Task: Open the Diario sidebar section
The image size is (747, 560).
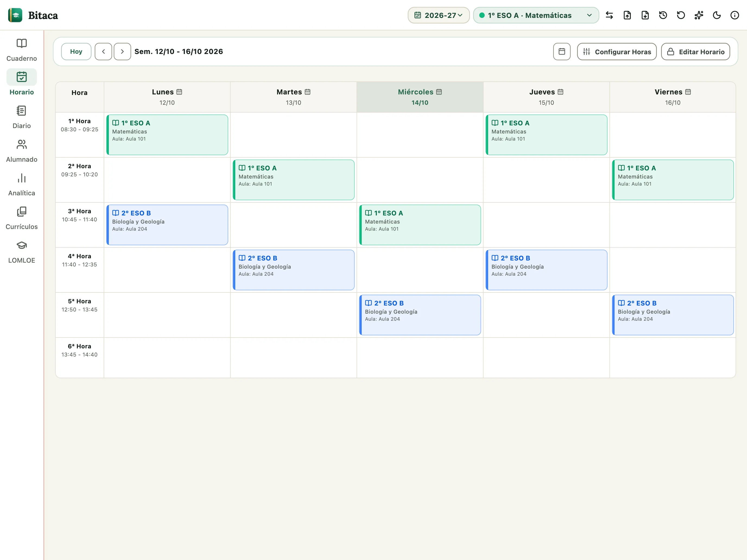Action: 22,117
